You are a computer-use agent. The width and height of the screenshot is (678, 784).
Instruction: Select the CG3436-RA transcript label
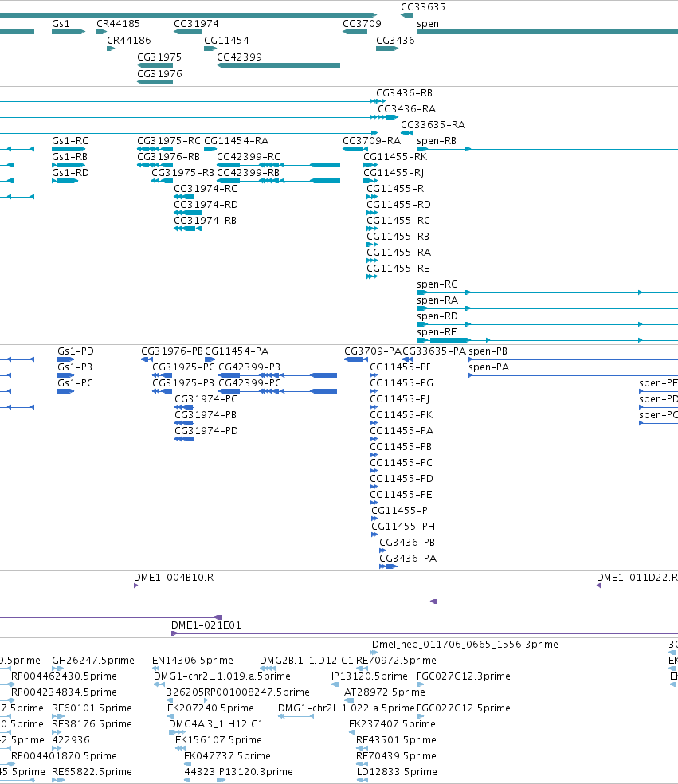tap(407, 109)
